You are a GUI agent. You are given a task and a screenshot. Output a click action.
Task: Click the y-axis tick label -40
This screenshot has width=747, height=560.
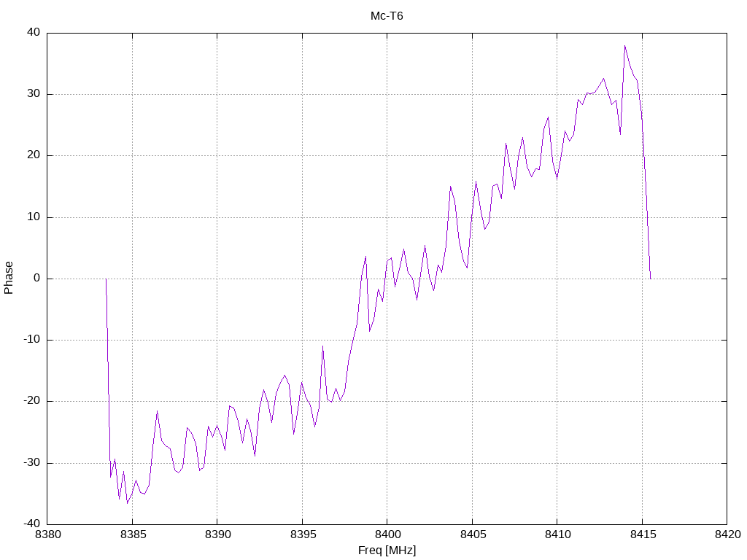click(32, 524)
